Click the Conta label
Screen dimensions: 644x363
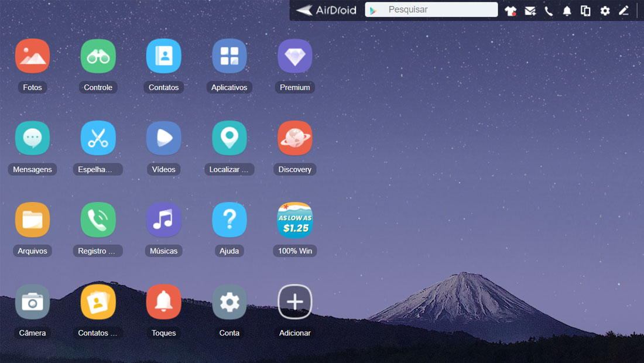229,333
